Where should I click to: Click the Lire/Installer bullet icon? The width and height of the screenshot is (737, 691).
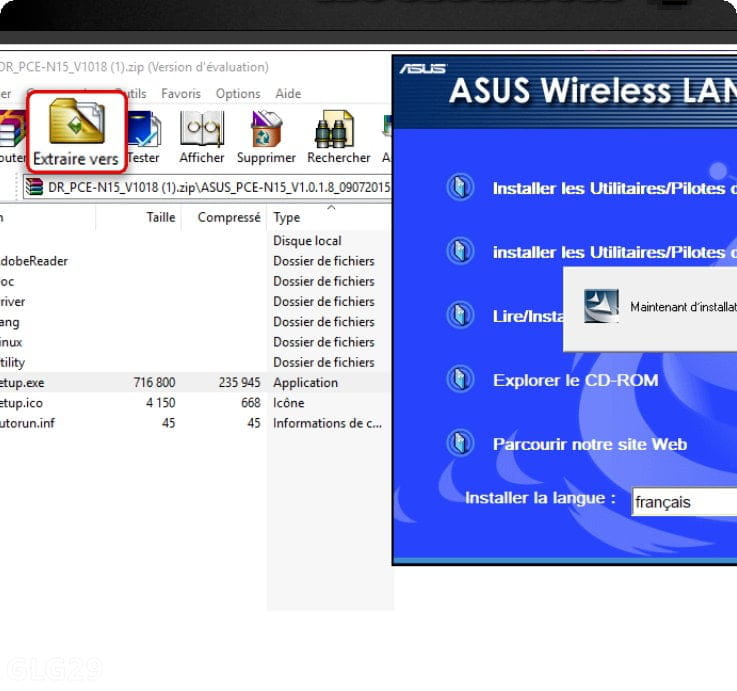tap(460, 315)
